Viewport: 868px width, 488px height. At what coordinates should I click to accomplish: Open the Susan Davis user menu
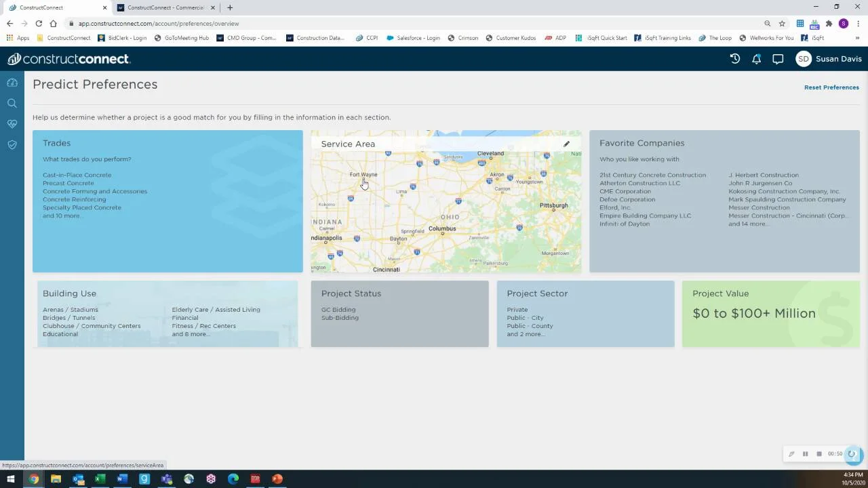tap(828, 59)
